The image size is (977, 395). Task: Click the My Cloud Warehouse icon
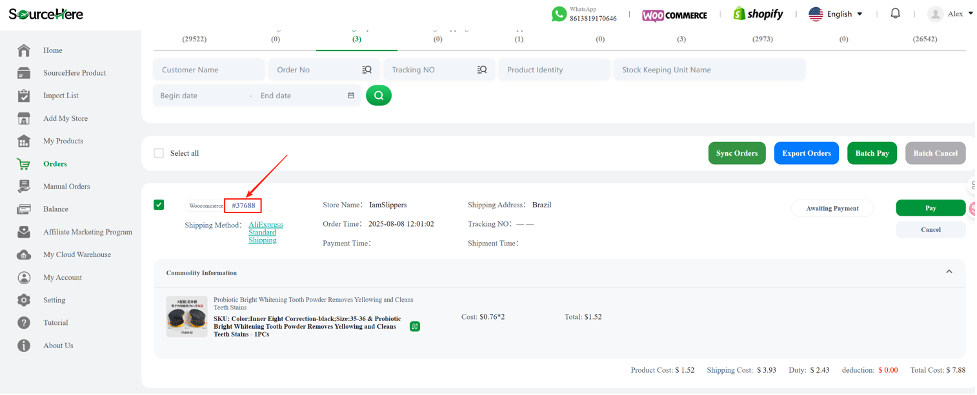pyautogui.click(x=24, y=255)
